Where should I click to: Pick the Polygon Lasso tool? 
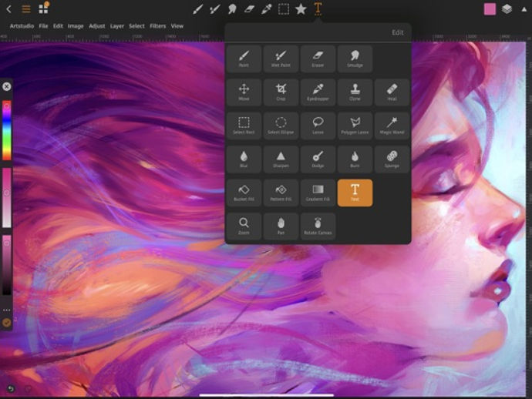[355, 126]
